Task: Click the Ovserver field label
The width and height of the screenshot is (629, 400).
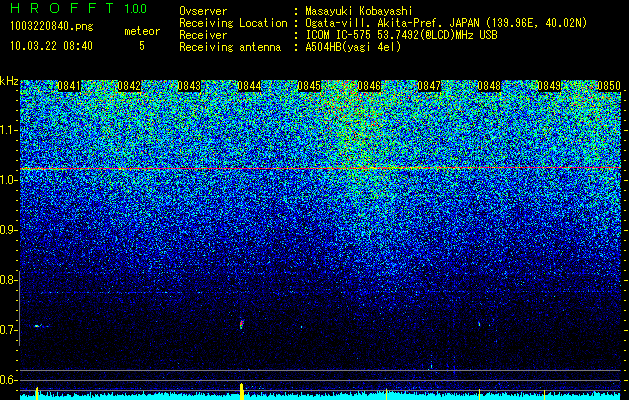Action: tap(203, 11)
